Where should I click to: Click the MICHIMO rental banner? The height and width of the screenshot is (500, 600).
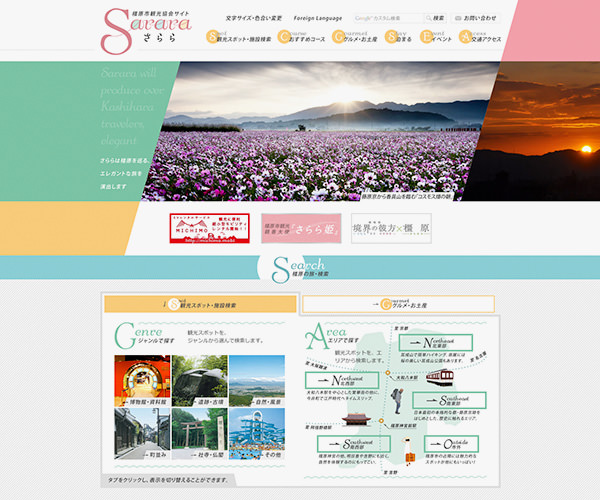[210, 228]
